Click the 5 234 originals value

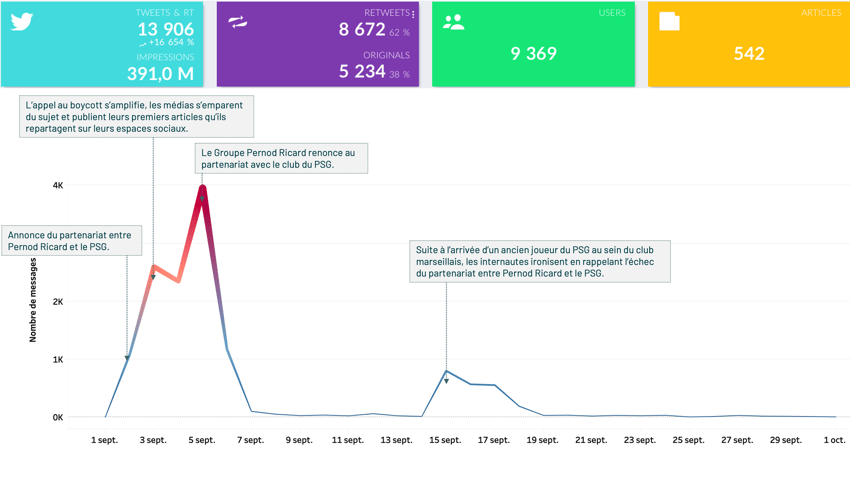coord(362,71)
